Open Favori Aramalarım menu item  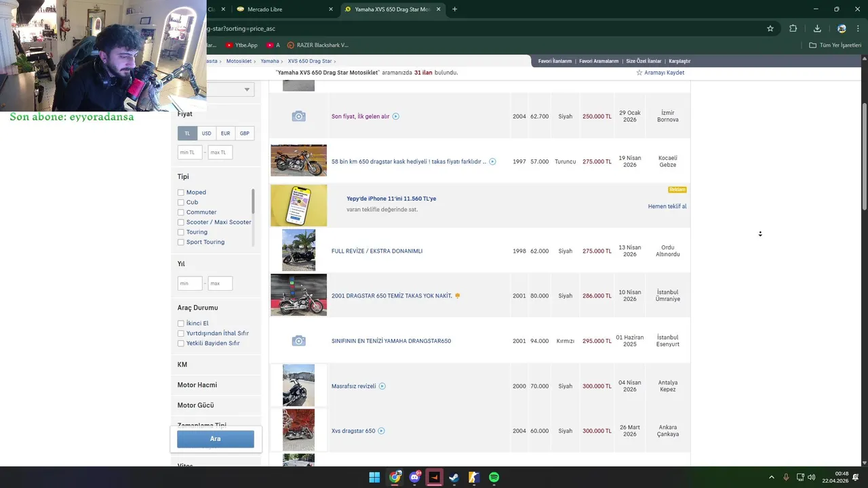(599, 61)
